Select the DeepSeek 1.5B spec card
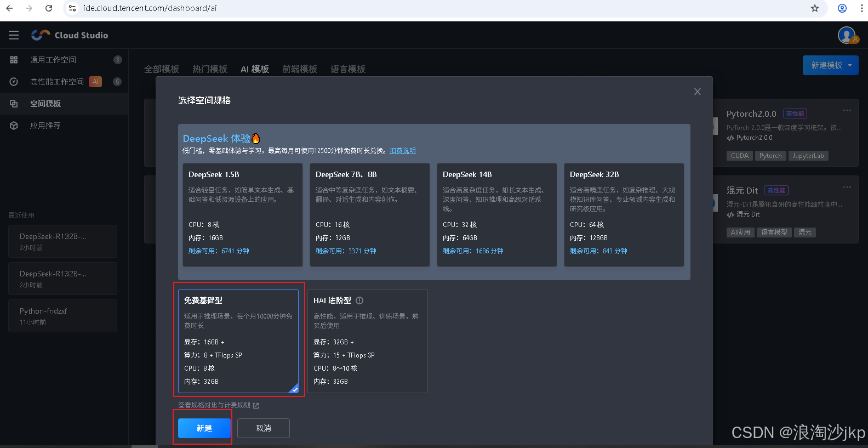 243,215
